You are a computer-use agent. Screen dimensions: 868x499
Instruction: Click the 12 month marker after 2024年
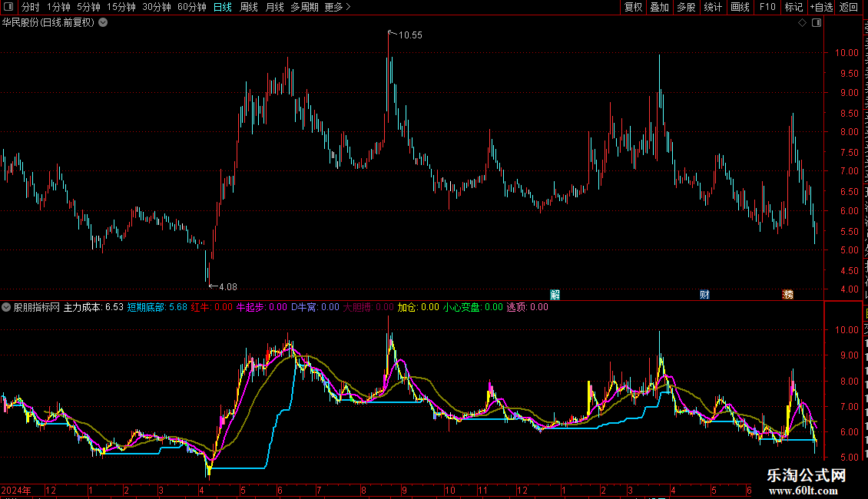tap(51, 490)
